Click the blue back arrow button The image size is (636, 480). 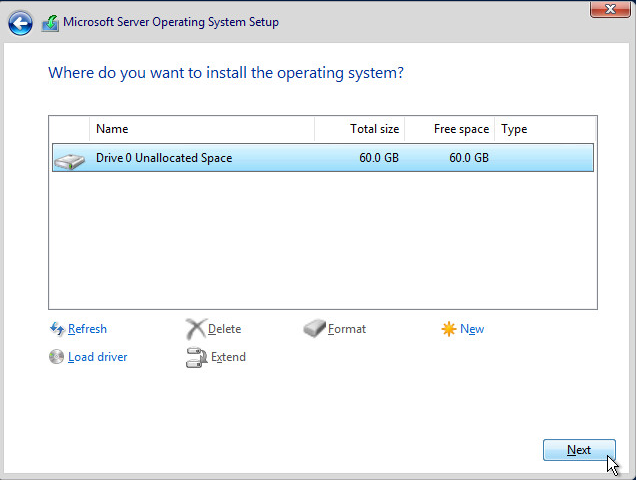click(x=20, y=23)
